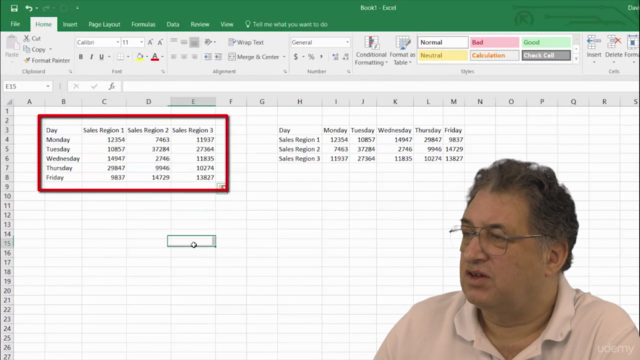
Task: Open the File tab
Action: pyautogui.click(x=15, y=24)
